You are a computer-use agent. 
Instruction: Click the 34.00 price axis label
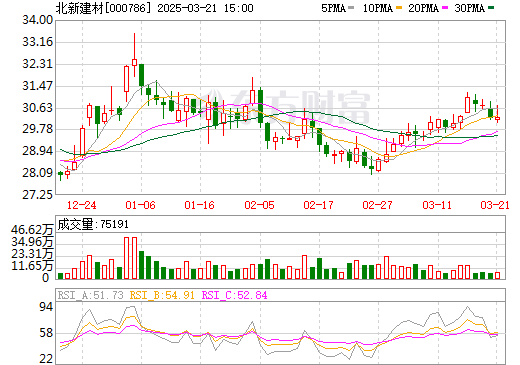[38, 20]
